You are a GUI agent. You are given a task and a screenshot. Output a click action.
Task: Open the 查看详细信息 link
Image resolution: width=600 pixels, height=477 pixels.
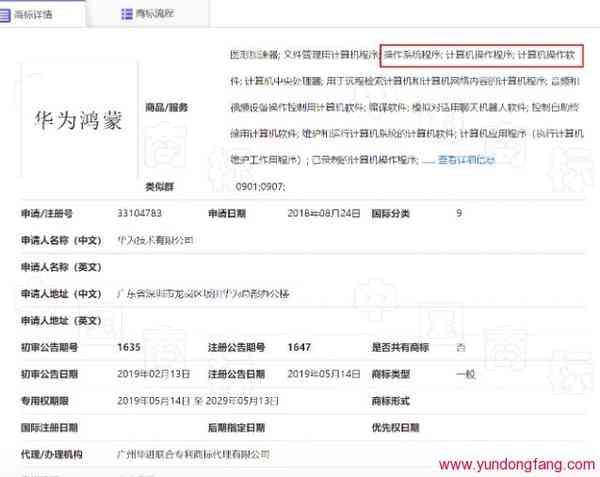click(x=466, y=160)
